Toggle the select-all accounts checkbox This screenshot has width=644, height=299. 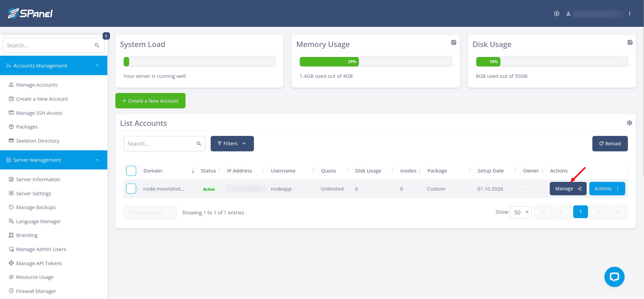(131, 171)
